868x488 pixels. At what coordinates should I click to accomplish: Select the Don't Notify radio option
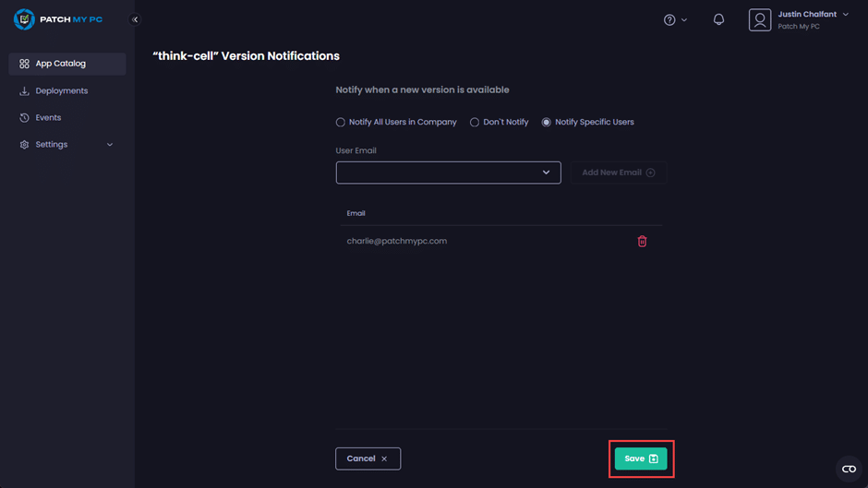[475, 122]
